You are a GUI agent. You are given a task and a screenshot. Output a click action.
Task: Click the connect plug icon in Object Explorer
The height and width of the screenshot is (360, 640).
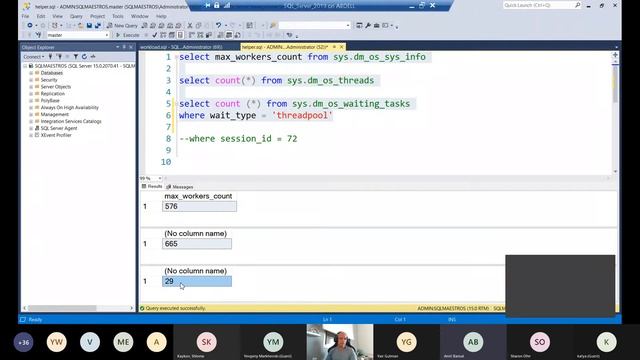pos(51,57)
